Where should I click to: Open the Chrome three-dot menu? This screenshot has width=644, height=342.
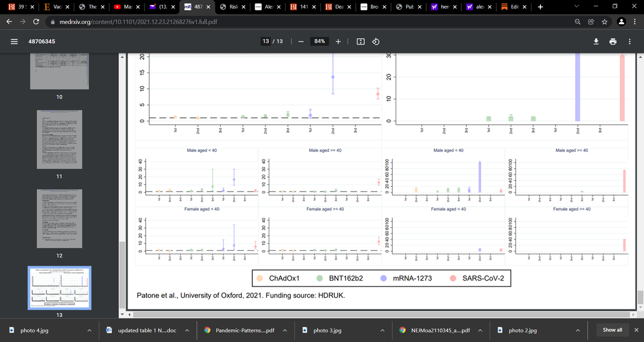[635, 22]
